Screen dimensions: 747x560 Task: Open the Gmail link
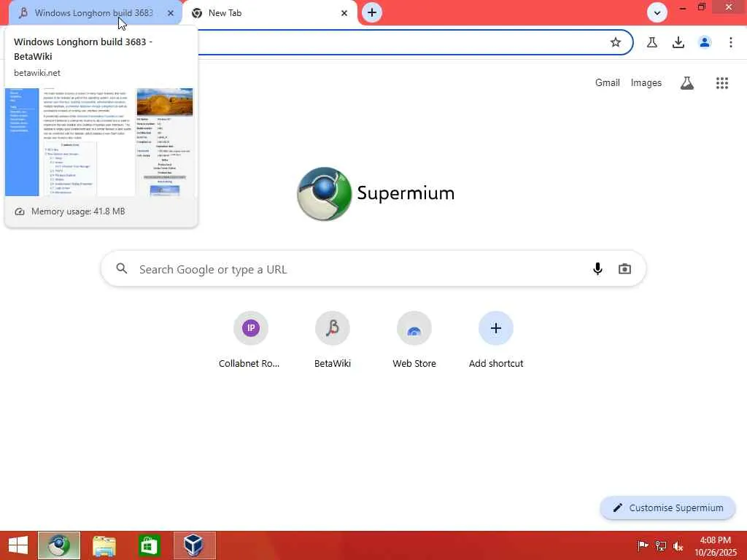[x=608, y=83]
